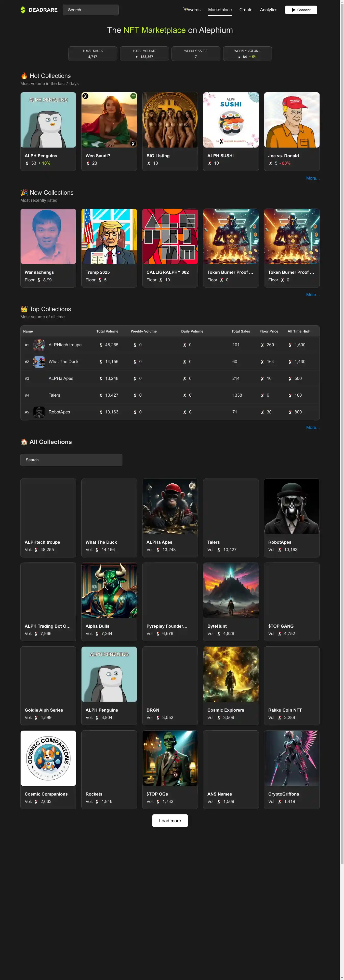Open the ALPH SUSHI collection card
344x980 pixels.
click(x=230, y=131)
